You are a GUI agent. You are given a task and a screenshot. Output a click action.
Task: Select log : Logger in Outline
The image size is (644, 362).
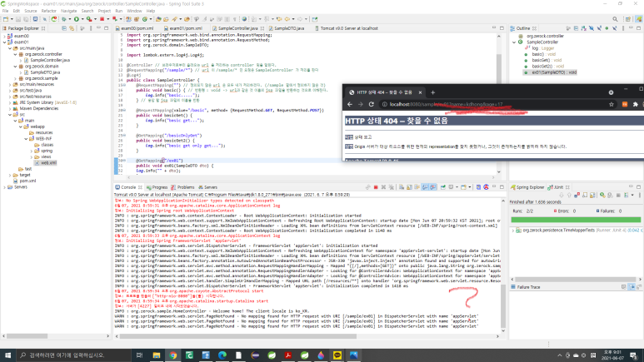coord(543,48)
